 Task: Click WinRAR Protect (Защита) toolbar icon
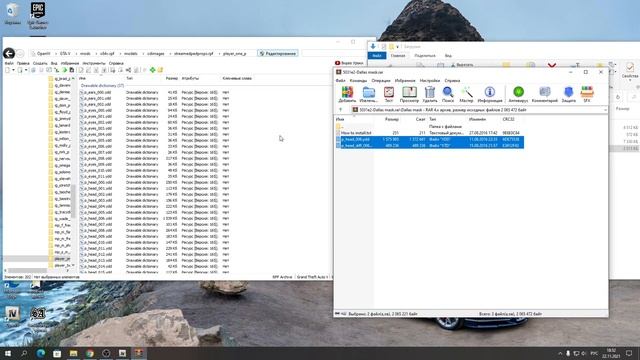click(569, 94)
